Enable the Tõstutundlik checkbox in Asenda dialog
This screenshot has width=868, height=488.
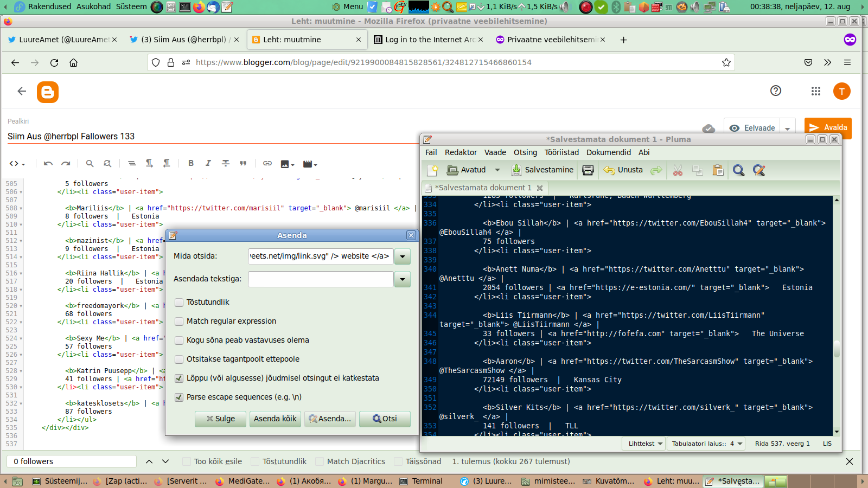(179, 303)
